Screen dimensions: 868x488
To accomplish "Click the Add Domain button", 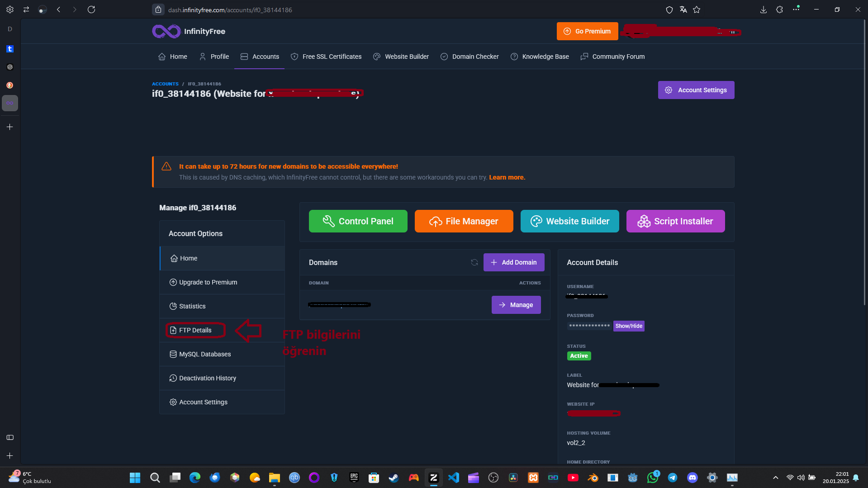I will (x=514, y=262).
